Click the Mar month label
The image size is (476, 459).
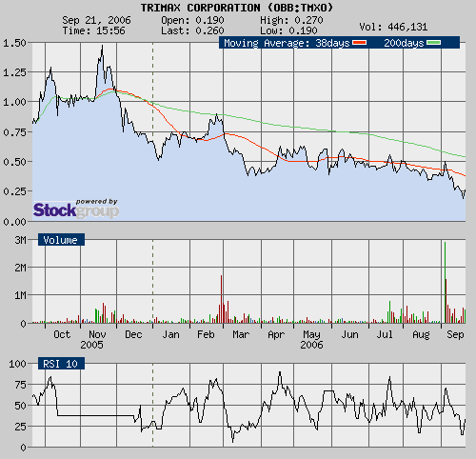coord(241,334)
